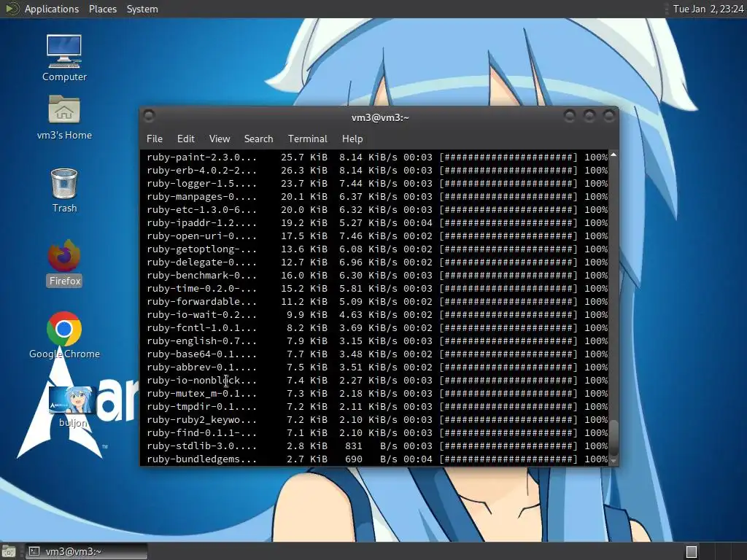
Task: Open the Applications menu in the top panel
Action: [52, 9]
